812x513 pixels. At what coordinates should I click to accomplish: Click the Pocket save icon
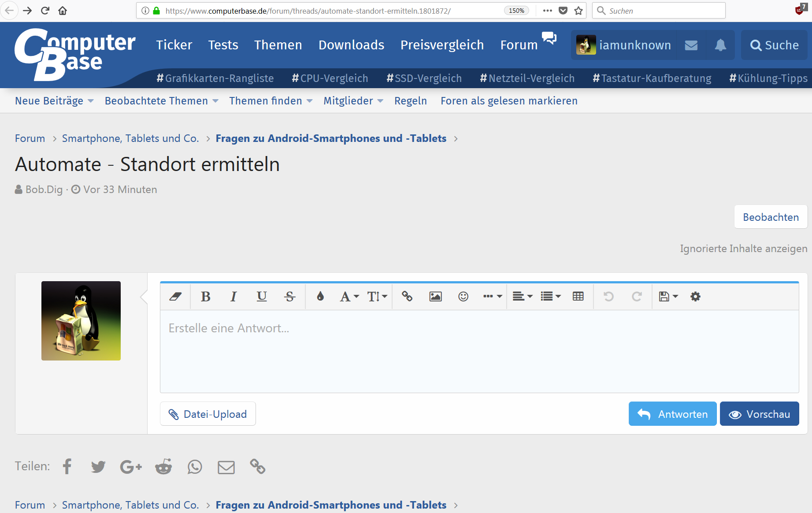pyautogui.click(x=563, y=11)
